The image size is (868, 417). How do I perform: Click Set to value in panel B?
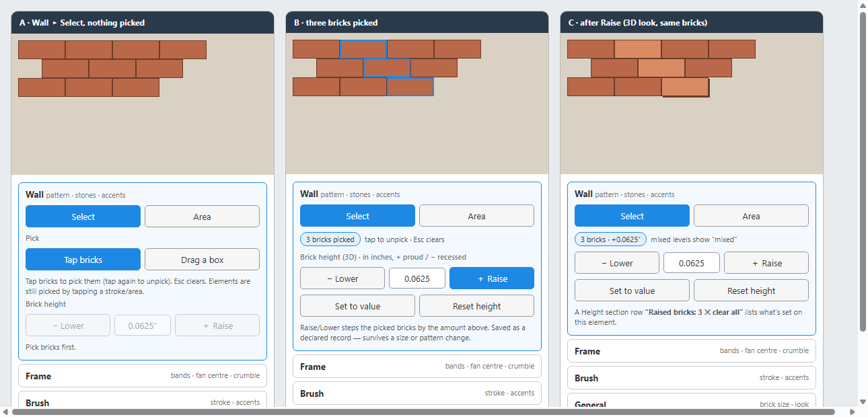[357, 306]
